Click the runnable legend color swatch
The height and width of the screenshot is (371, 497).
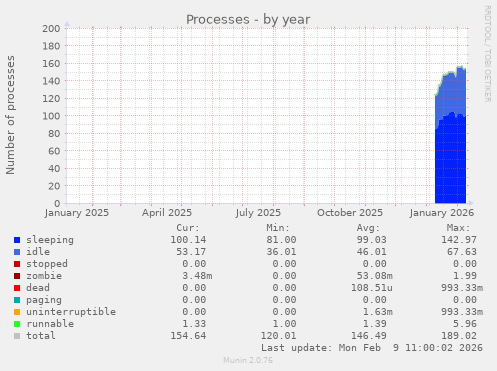click(17, 324)
